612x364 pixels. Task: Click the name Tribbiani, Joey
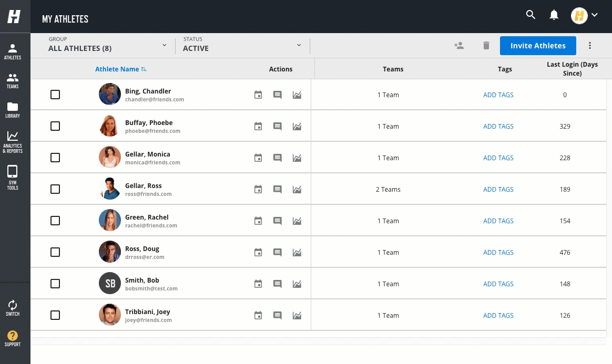point(148,312)
